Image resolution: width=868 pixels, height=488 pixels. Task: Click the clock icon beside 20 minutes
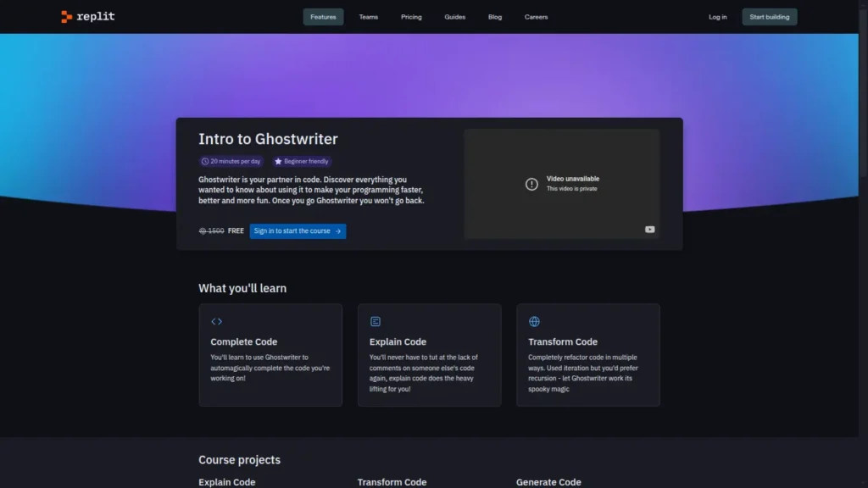point(205,161)
